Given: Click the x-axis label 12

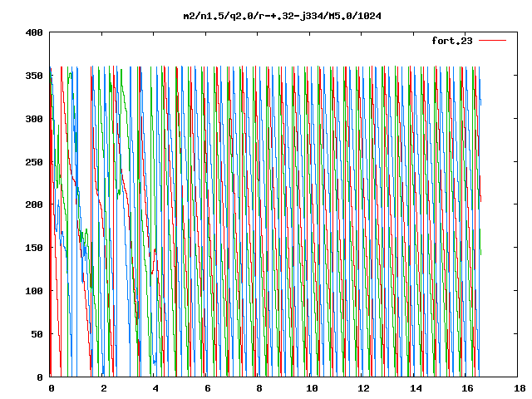Looking at the screenshot, I should [x=363, y=388].
